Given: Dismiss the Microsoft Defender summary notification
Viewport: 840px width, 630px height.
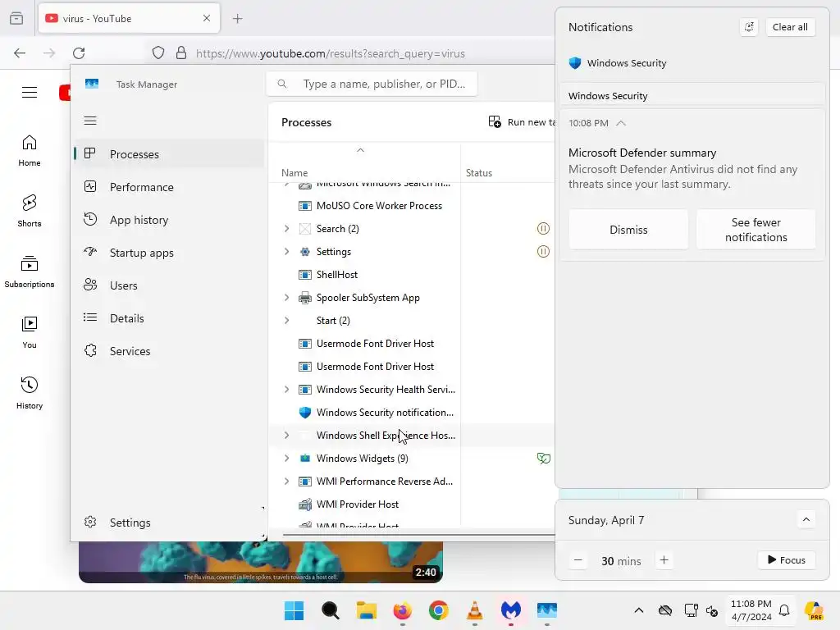Looking at the screenshot, I should tap(628, 230).
